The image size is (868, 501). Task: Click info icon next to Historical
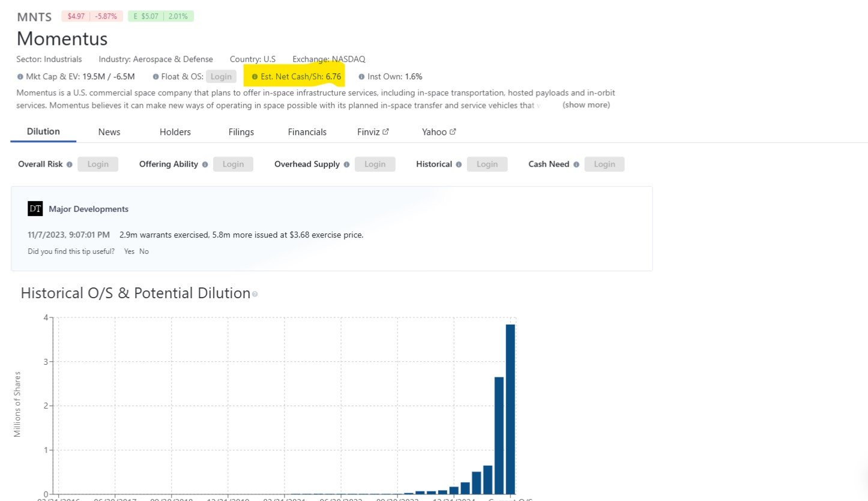click(x=459, y=164)
